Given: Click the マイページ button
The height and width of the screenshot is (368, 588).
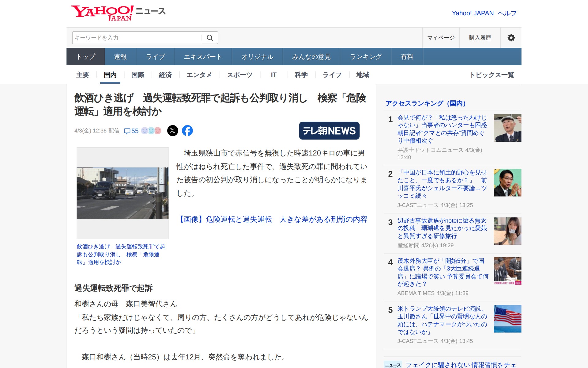Looking at the screenshot, I should click(441, 38).
